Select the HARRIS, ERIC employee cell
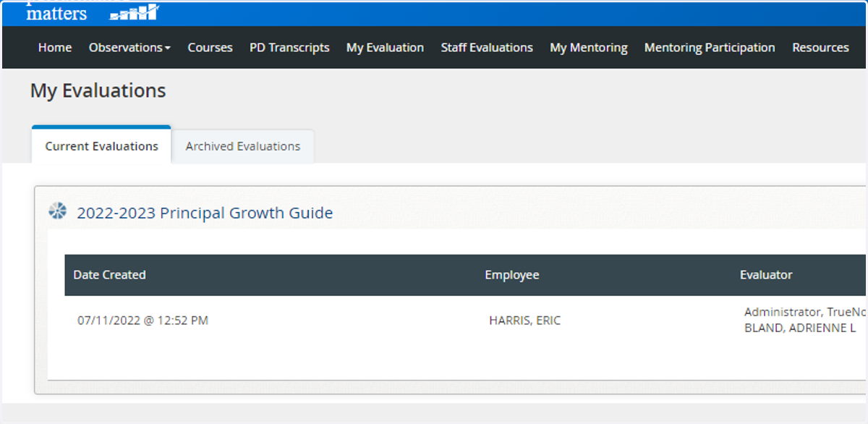Screen dimensions: 868x424 click(524, 321)
